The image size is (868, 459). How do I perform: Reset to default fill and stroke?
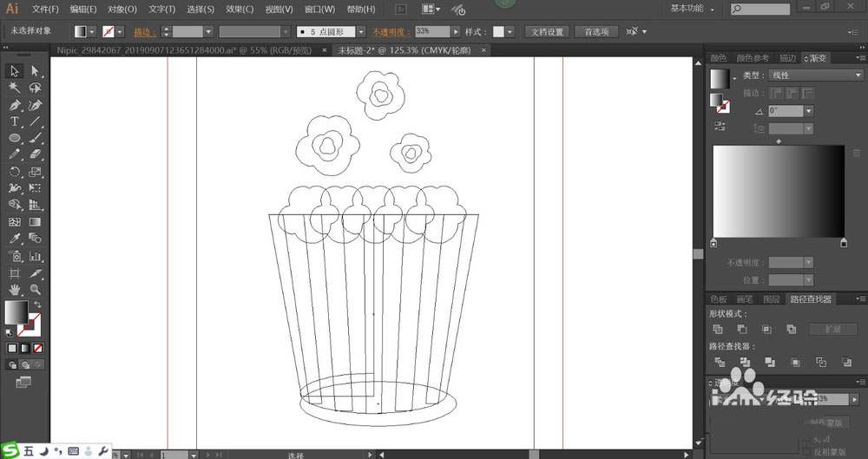[x=9, y=333]
